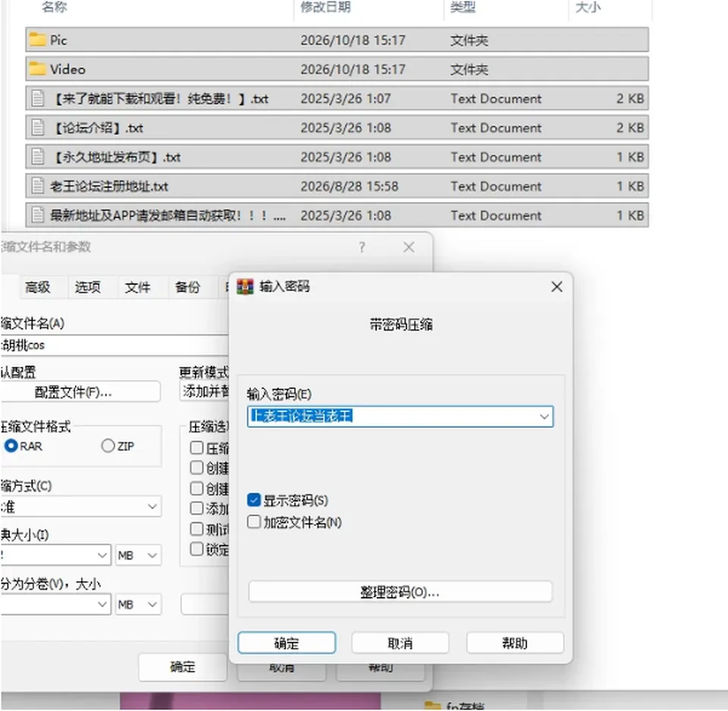Click 确定 in the archive parameters dialog
Image resolution: width=728 pixels, height=711 pixels.
pos(183,667)
